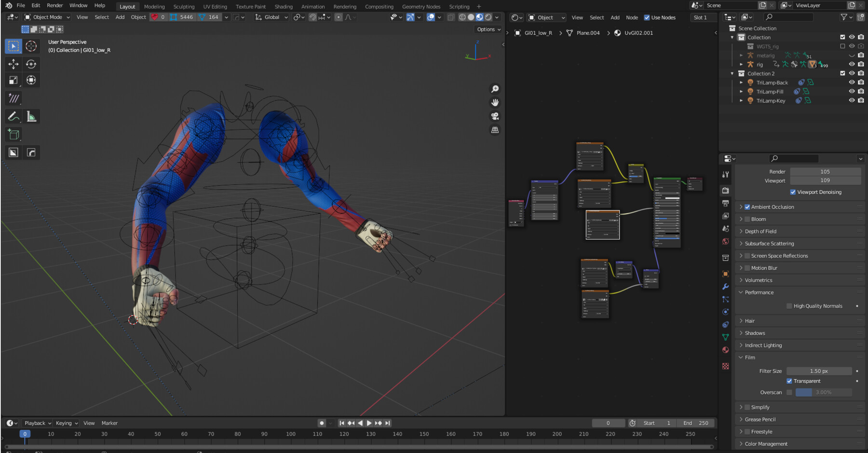Click the viewport zoom magnifier icon
868x453 pixels.
coord(495,89)
